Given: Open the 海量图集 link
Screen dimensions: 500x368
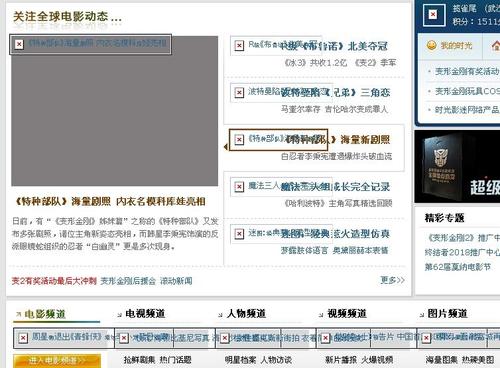Looking at the screenshot, I should tap(442, 360).
